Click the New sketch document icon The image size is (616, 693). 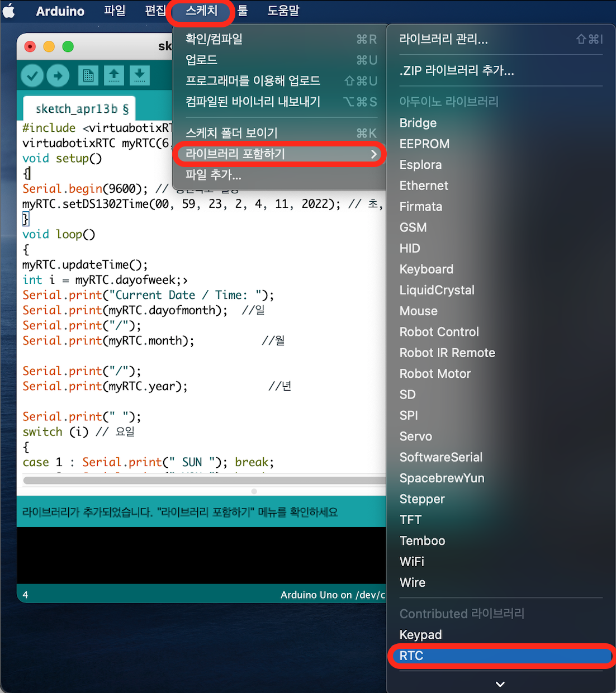tap(88, 75)
